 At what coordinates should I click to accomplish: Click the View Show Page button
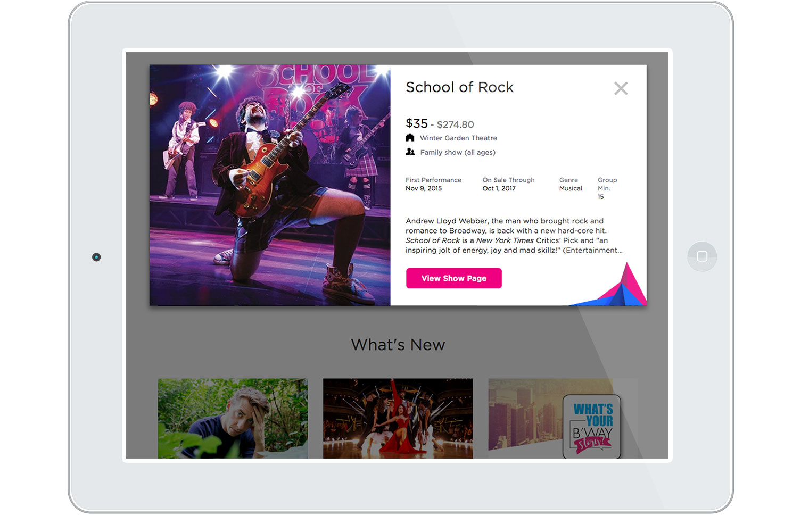[x=453, y=278]
